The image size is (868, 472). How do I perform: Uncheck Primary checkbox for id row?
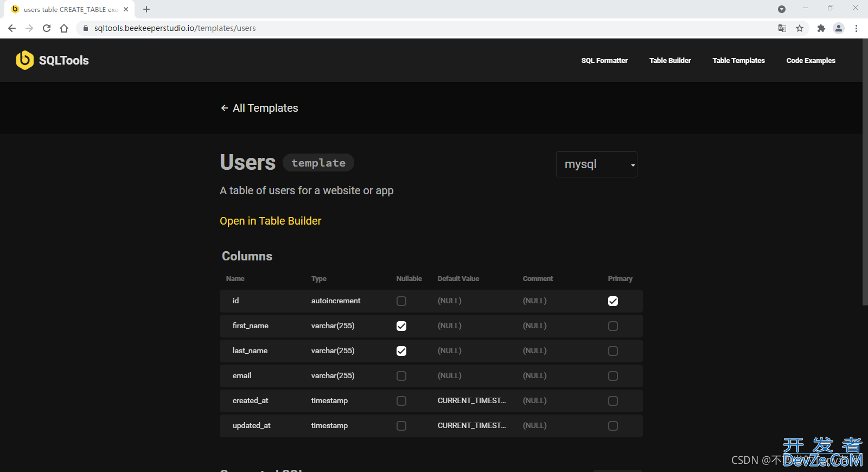coord(613,301)
